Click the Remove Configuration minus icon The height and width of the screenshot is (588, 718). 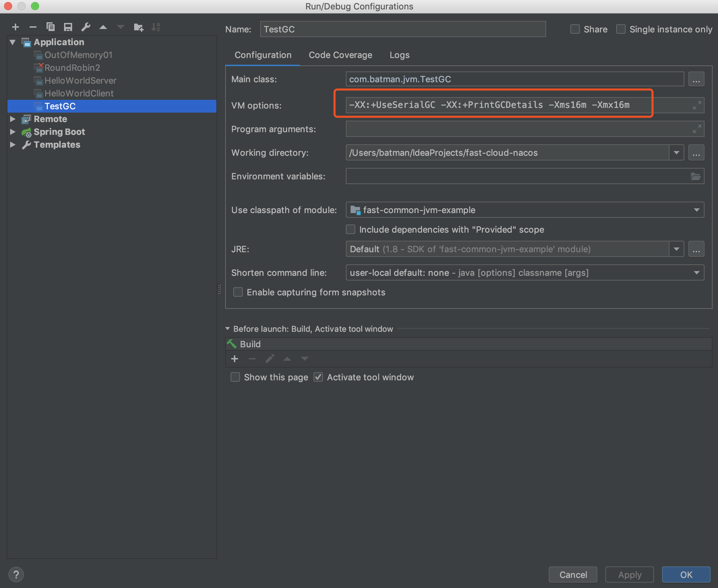click(x=33, y=27)
